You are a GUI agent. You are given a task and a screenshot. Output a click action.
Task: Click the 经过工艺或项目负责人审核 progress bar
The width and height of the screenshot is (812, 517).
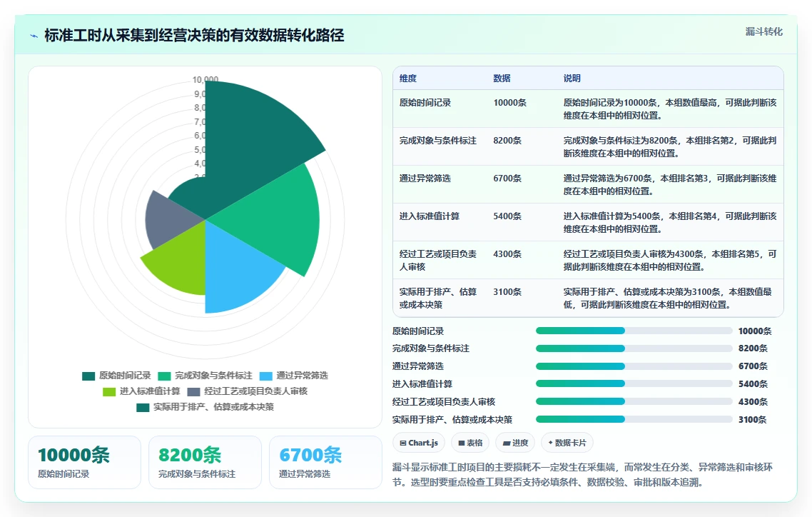(x=634, y=401)
